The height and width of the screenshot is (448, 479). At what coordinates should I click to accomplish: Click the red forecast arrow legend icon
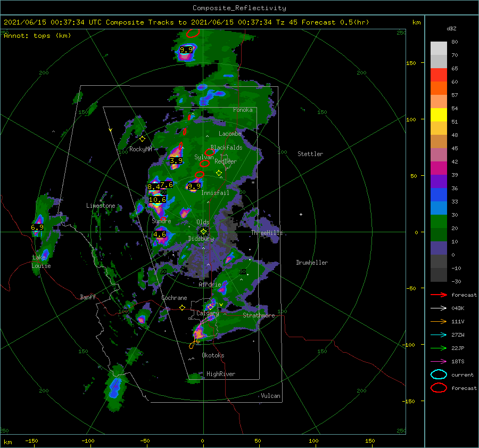tap(439, 295)
